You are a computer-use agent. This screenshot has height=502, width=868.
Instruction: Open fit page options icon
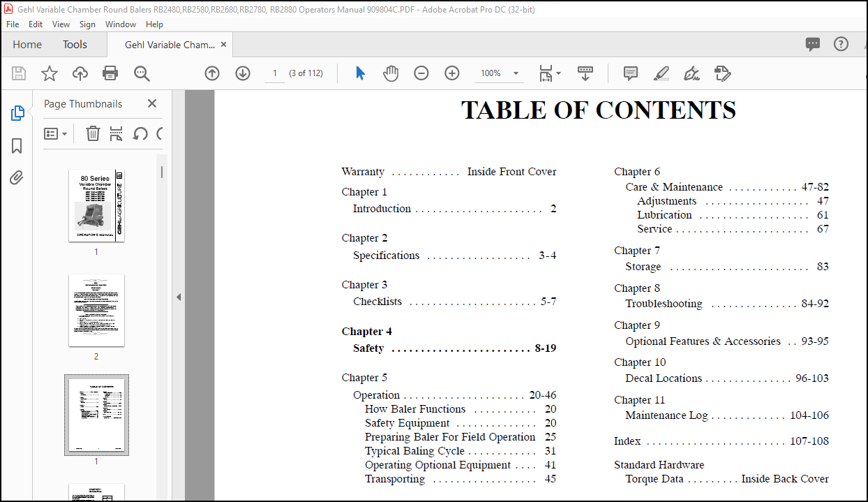click(550, 73)
